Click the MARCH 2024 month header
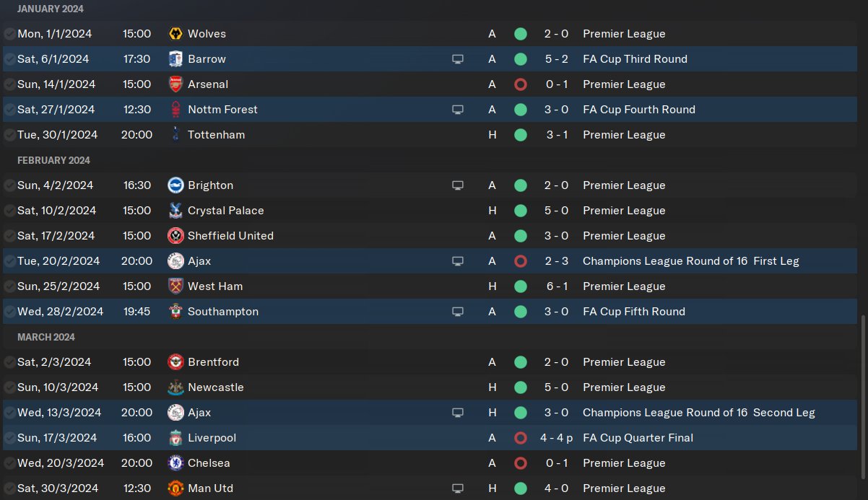The image size is (868, 500). pyautogui.click(x=46, y=337)
